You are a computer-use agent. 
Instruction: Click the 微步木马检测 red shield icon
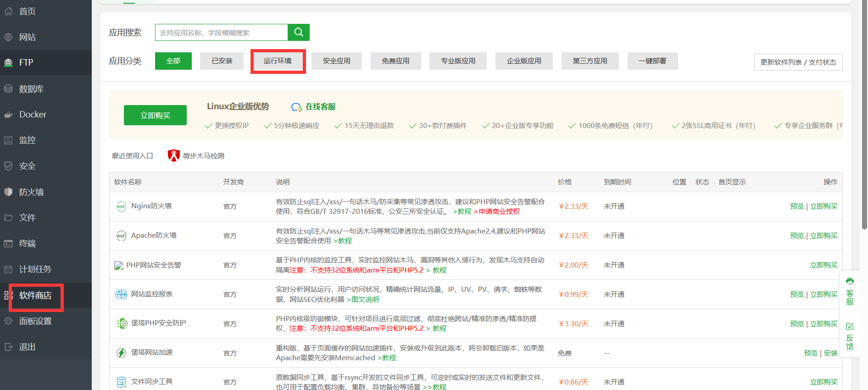coord(173,156)
